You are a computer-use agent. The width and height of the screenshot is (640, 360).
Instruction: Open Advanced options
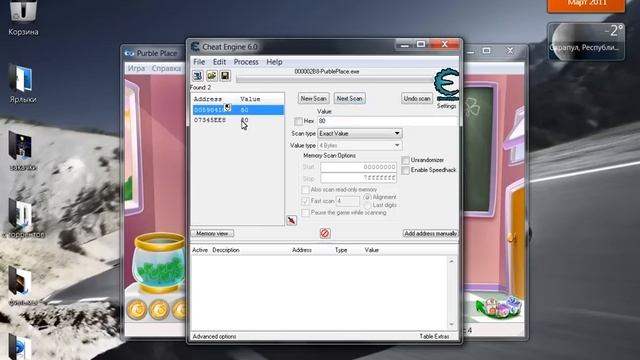coord(214,337)
